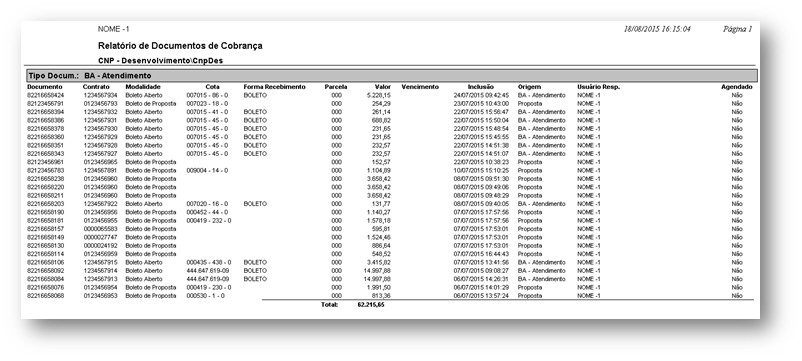
Task: Select the total value 62.215,65
Action: 371,305
